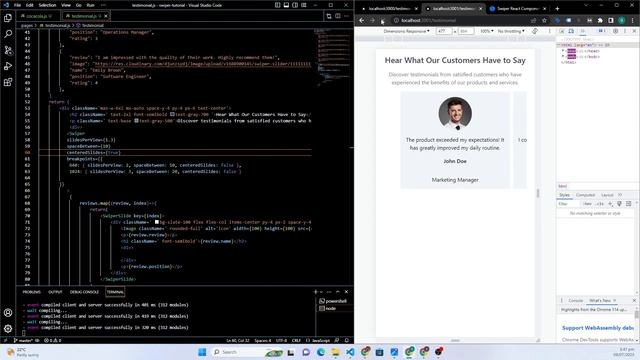Click the Filter field in Styles pane
The width and height of the screenshot is (640, 360).
point(569,204)
